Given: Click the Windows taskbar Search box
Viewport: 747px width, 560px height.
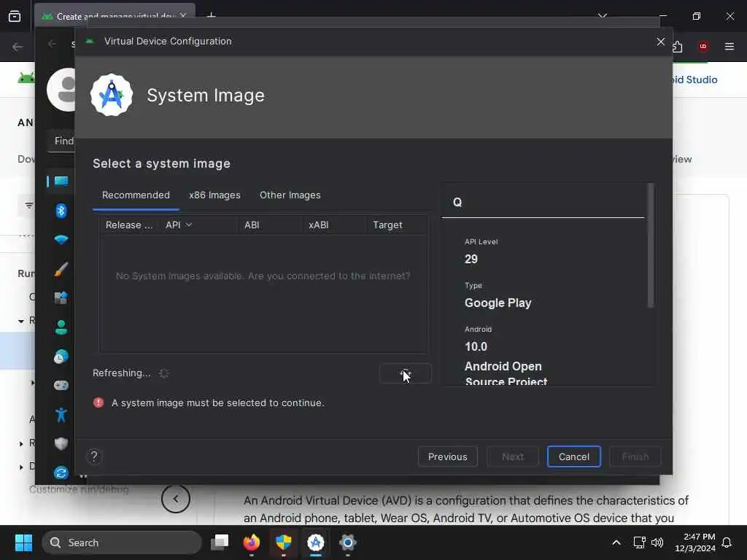Looking at the screenshot, I should coord(122,542).
